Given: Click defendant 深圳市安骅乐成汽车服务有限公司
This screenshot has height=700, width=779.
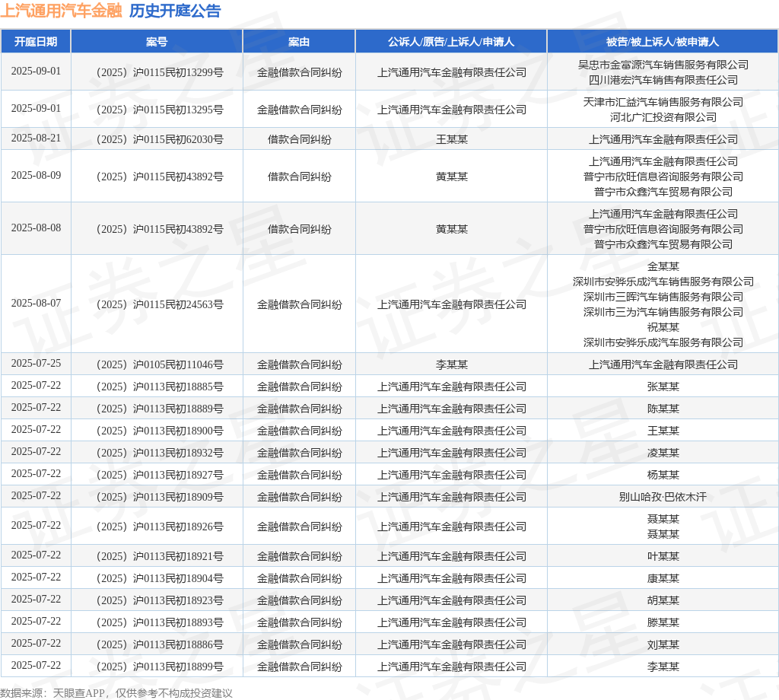Looking at the screenshot, I should tap(663, 342).
